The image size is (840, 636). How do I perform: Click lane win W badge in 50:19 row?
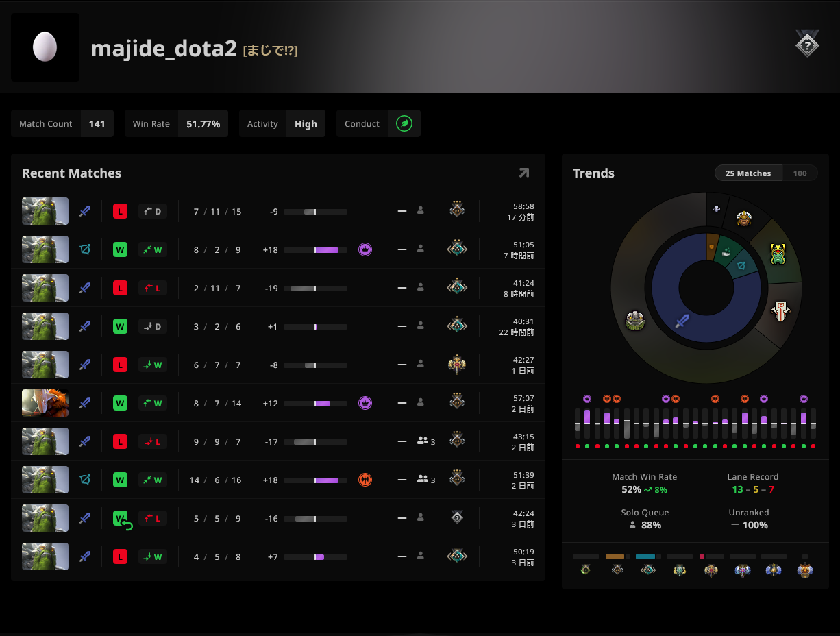click(x=152, y=556)
